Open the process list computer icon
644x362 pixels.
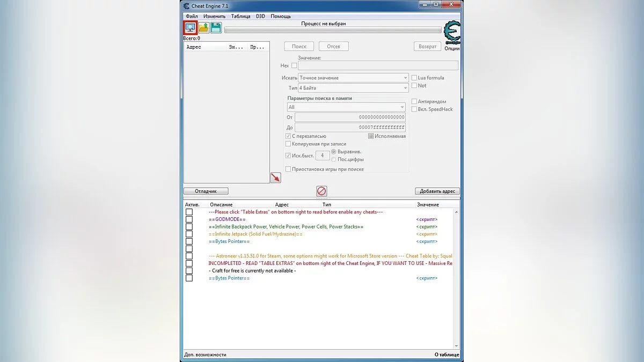pyautogui.click(x=190, y=27)
